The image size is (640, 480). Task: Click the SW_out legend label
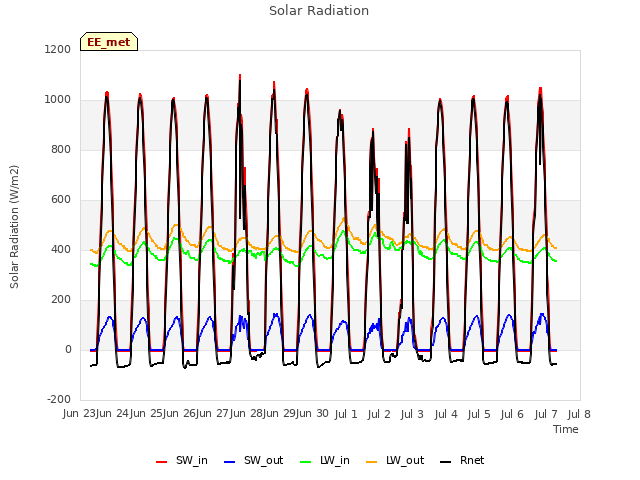(263, 460)
